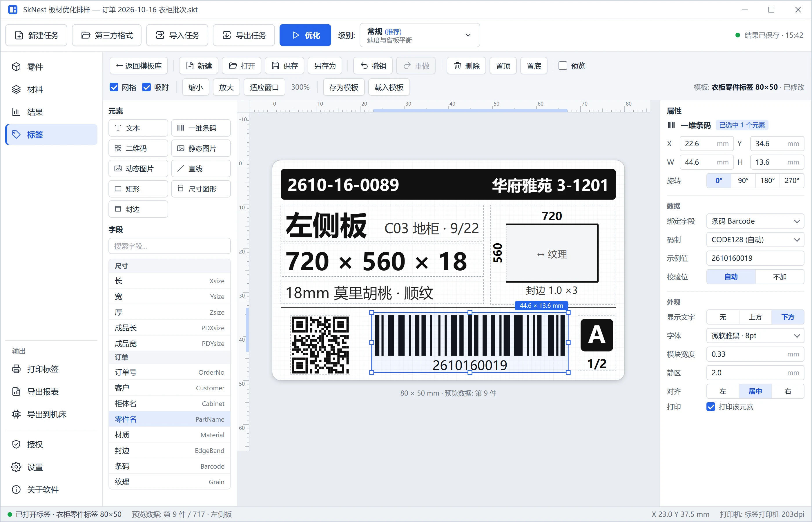Screen dimensions: 812x522
Task: Open 关于软件 info icon
Action: pos(16,490)
